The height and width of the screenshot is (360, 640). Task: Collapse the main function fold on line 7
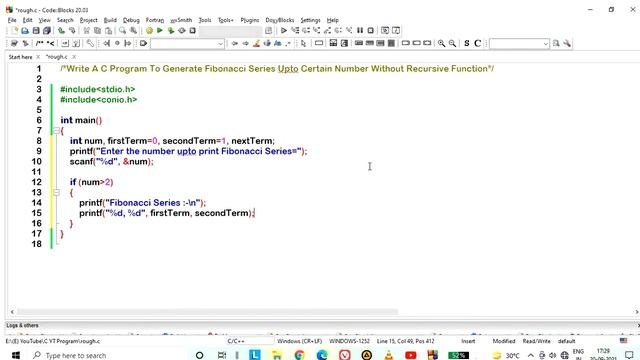tap(56, 131)
